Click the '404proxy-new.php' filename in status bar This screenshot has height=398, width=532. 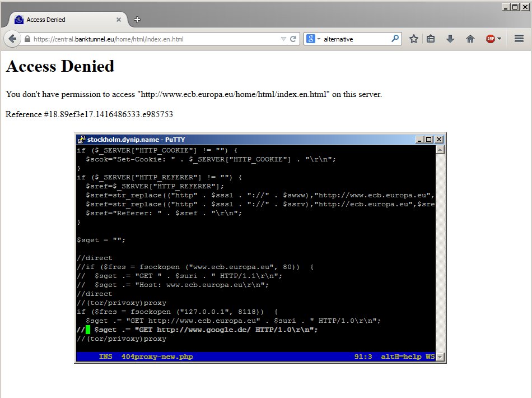[x=157, y=357]
